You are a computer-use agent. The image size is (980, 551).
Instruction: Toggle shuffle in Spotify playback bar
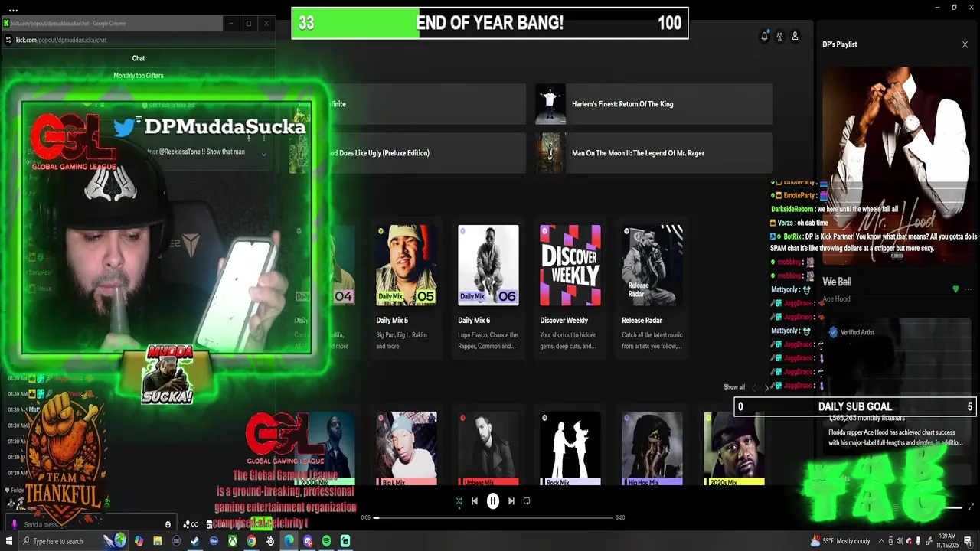tap(459, 501)
